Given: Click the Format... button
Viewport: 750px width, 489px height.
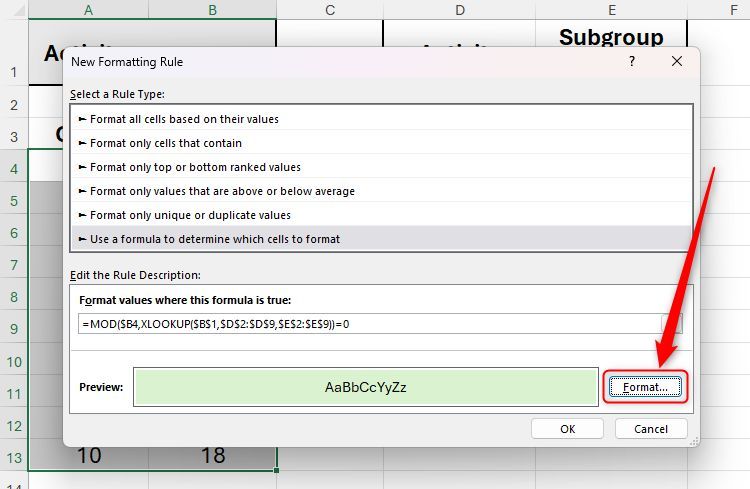Looking at the screenshot, I should click(645, 386).
